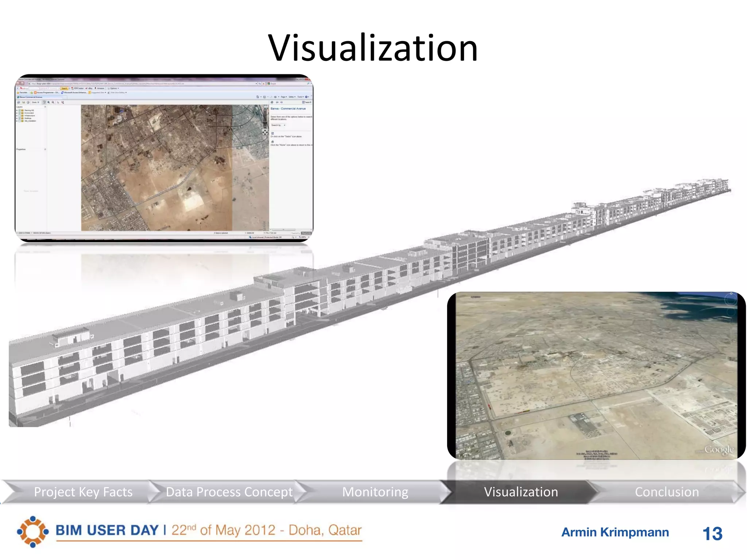Click the Barwa - Commercial Avenue heading link
747x560 pixels.
point(288,109)
